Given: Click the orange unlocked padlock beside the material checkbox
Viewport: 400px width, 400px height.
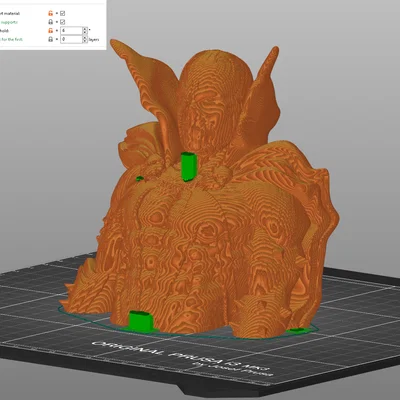Looking at the screenshot, I should (x=51, y=13).
